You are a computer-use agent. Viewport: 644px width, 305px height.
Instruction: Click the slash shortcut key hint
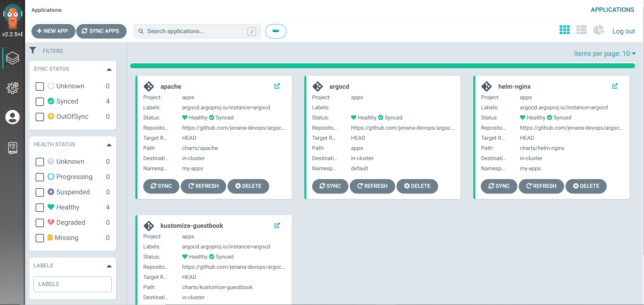(x=252, y=31)
